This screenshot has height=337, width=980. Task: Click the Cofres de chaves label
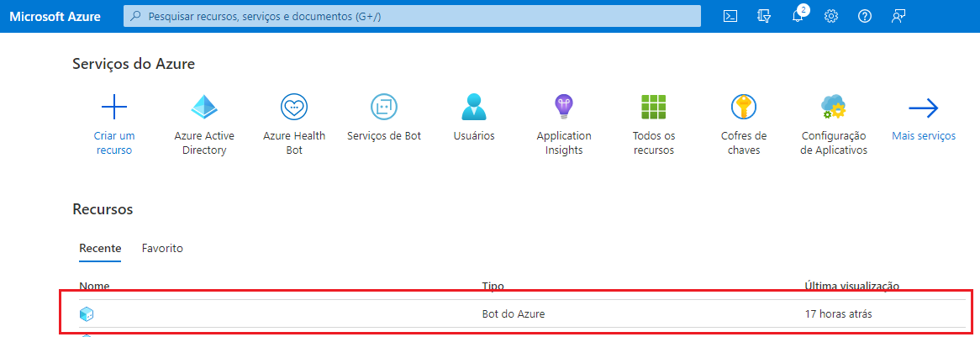point(744,143)
